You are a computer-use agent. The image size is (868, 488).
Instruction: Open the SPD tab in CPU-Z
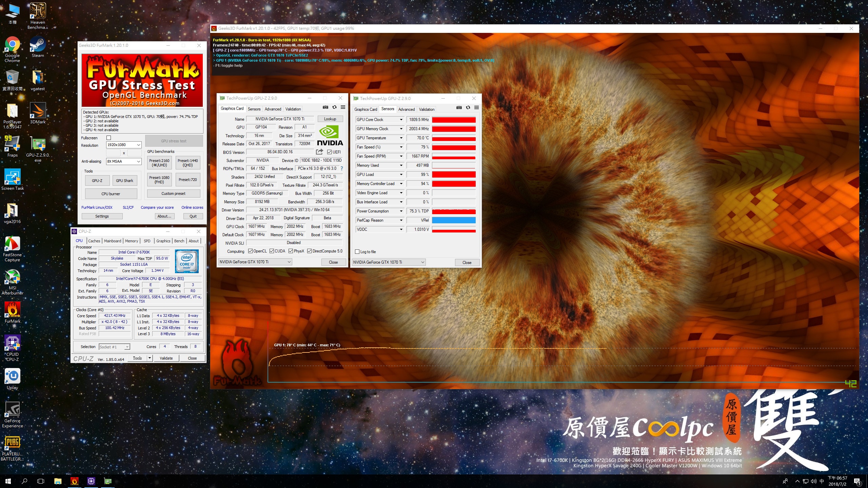[x=147, y=241]
